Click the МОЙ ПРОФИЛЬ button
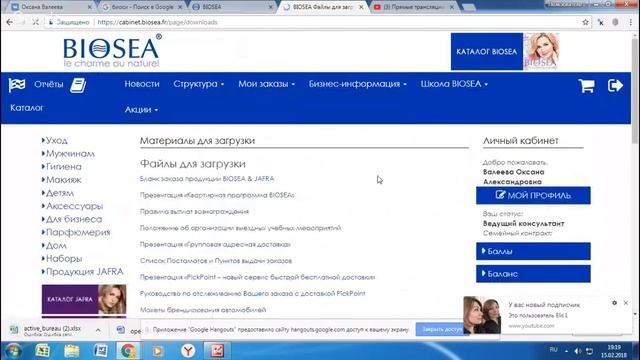The image size is (640, 360). pyautogui.click(x=533, y=195)
